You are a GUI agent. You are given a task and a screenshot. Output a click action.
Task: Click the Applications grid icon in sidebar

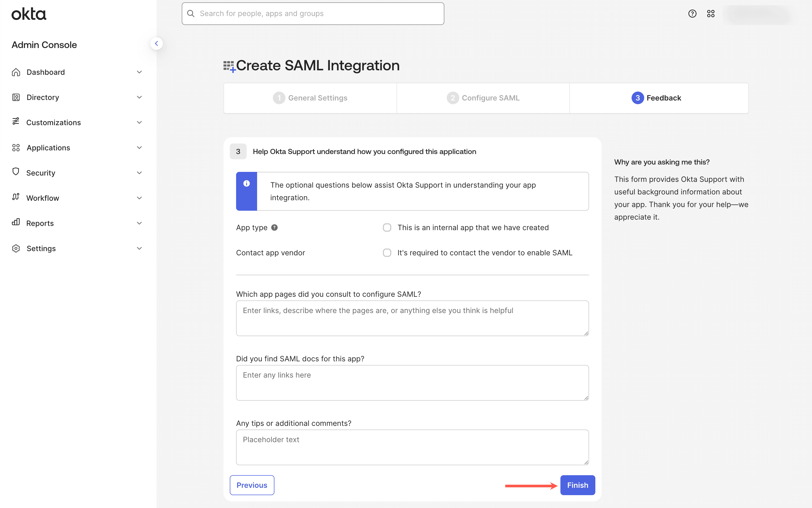(x=16, y=147)
